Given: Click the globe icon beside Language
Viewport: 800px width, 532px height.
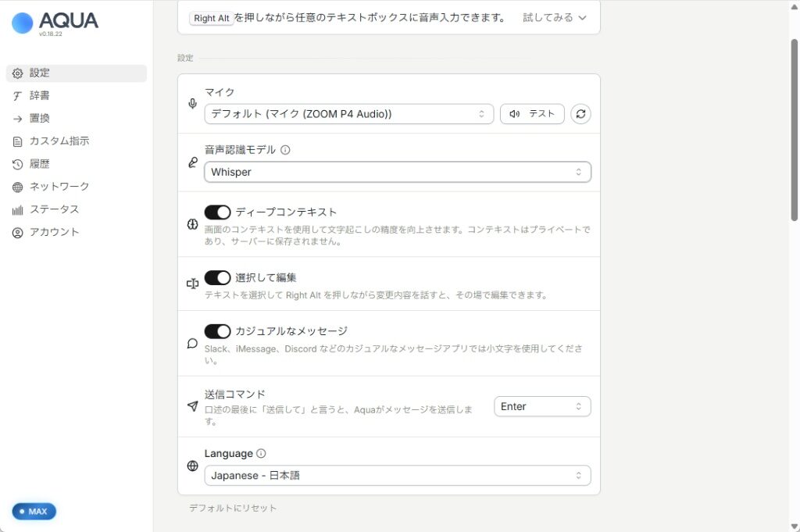Looking at the screenshot, I should (x=192, y=466).
